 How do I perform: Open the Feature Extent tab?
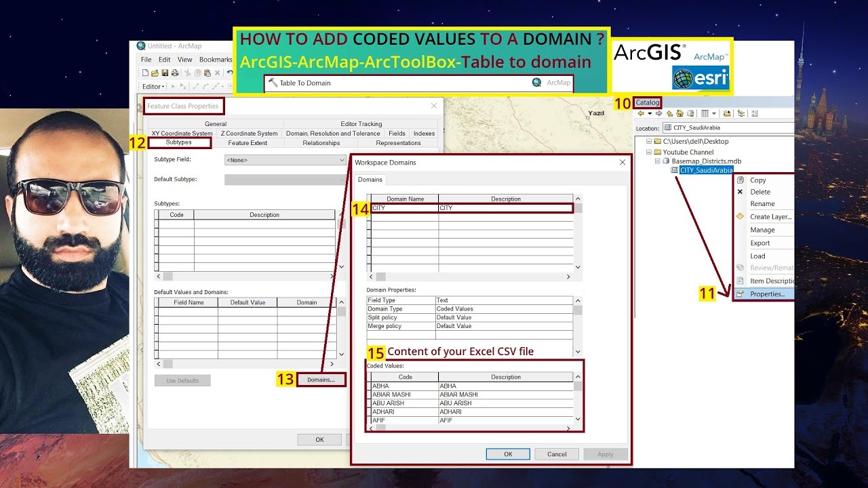(248, 143)
